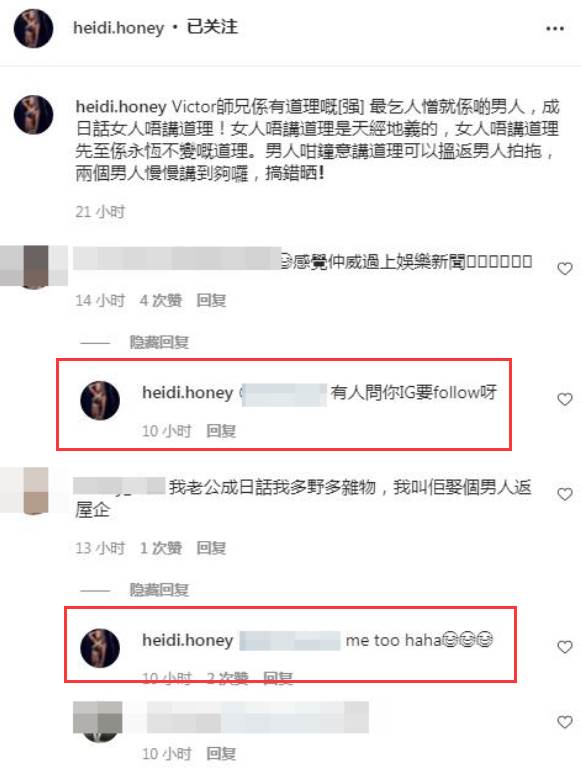
Task: View the 1 次赞 likes list
Action: coord(161,548)
